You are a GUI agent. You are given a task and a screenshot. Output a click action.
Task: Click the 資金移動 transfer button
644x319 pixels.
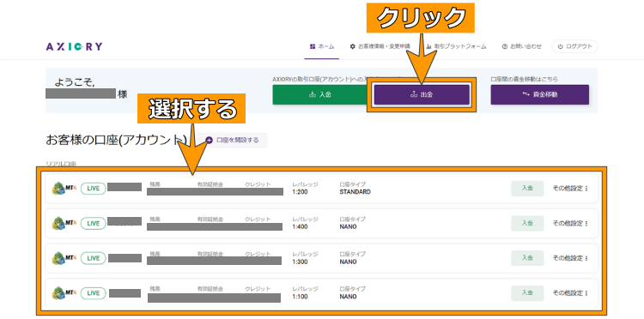(x=540, y=94)
